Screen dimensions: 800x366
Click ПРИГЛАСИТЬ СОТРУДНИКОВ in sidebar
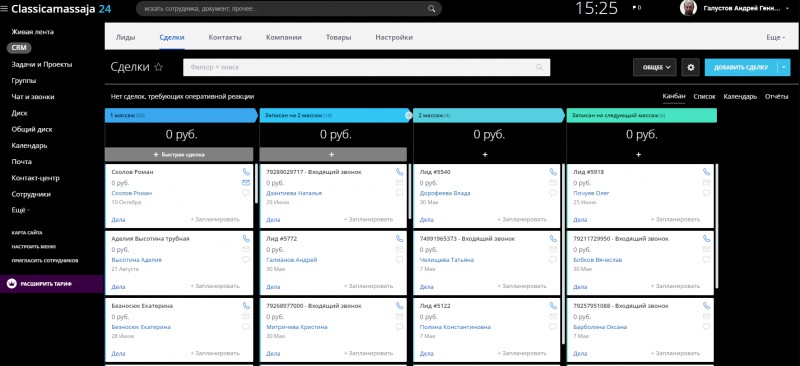(x=45, y=260)
